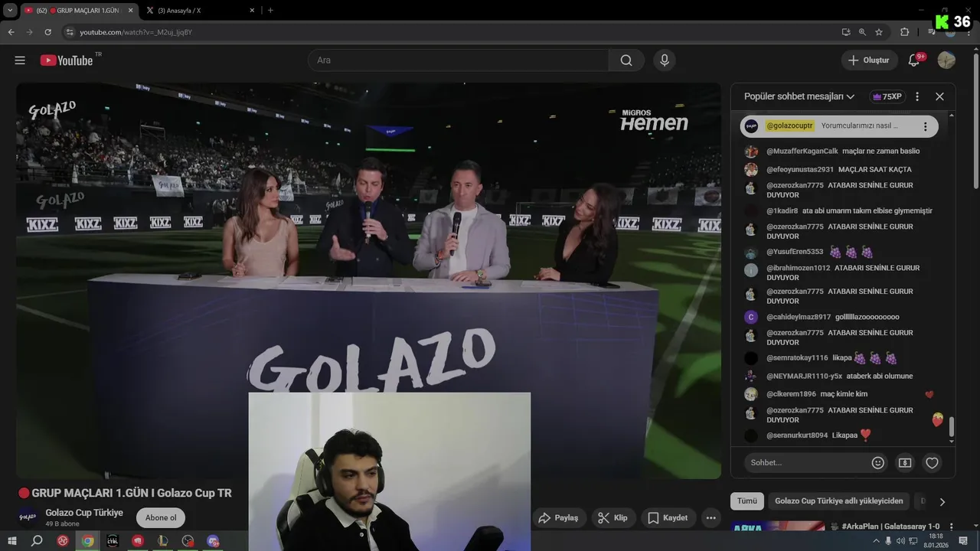Open League of Legends from the taskbar
This screenshot has width=980, height=551.
(x=162, y=541)
